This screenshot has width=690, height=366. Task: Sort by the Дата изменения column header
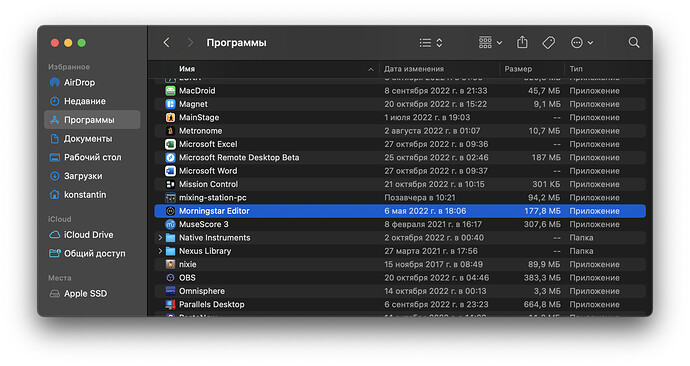(414, 69)
